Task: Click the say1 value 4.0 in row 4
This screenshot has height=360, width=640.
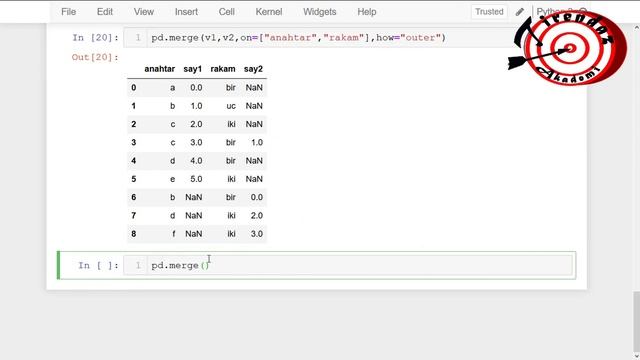Action: tap(196, 161)
